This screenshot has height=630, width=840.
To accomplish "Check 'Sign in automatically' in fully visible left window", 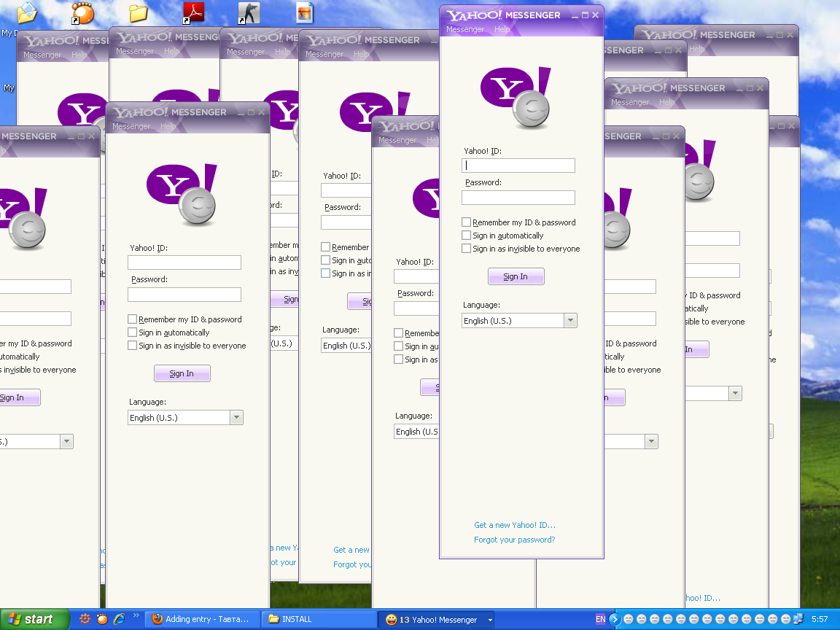I will 132,332.
